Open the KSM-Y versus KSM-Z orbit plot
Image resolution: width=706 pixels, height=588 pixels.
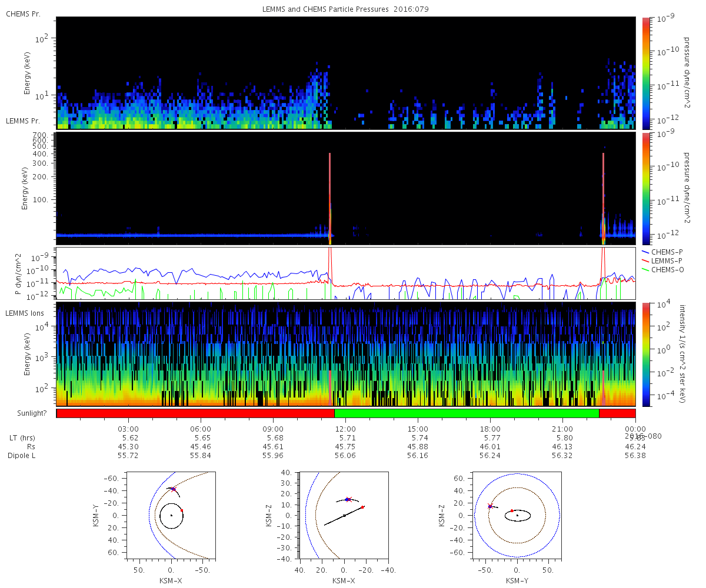point(517,514)
